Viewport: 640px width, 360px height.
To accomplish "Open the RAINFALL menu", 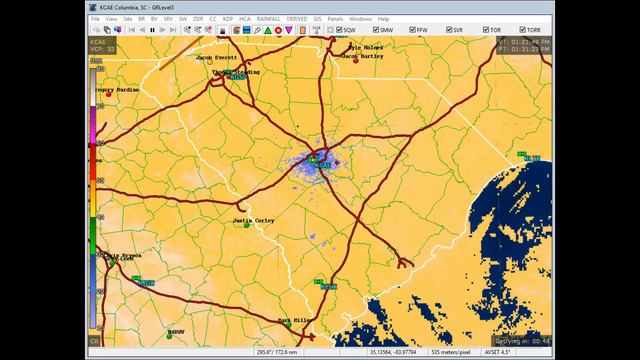I will click(269, 19).
